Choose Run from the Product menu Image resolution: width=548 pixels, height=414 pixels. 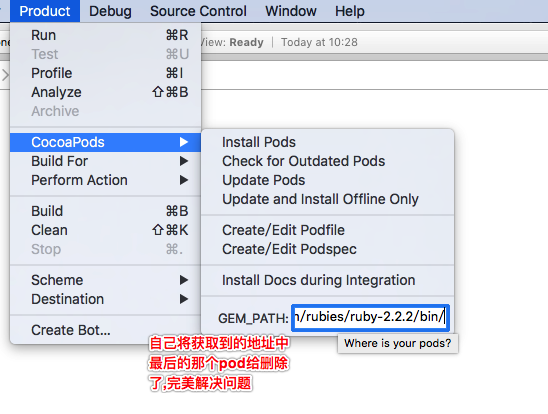coord(106,35)
